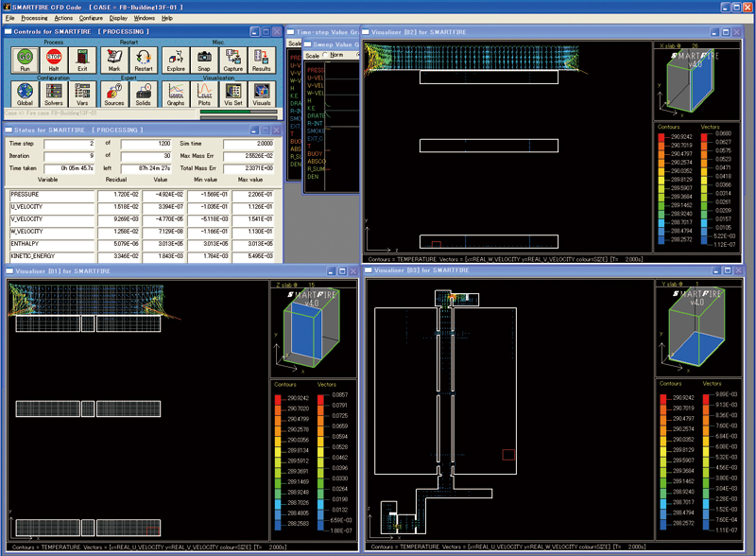Open the Windows menu
Image resolution: width=756 pixels, height=556 pixels.
point(145,18)
